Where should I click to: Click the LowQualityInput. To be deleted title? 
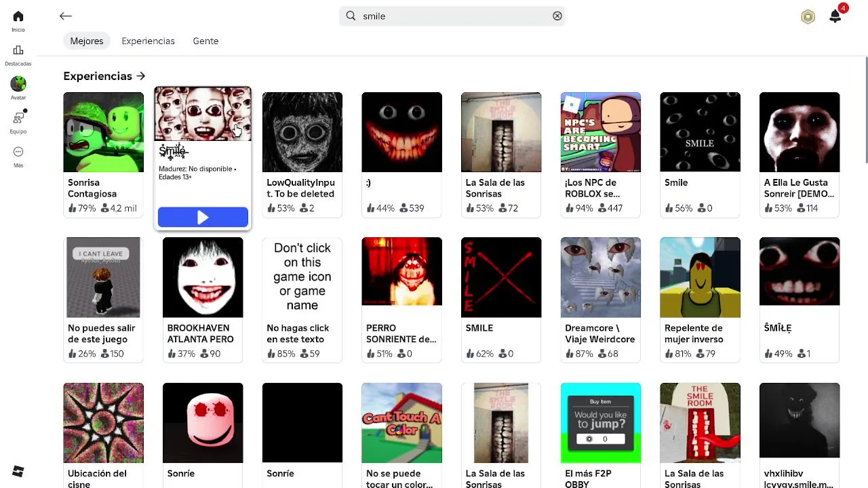[300, 188]
